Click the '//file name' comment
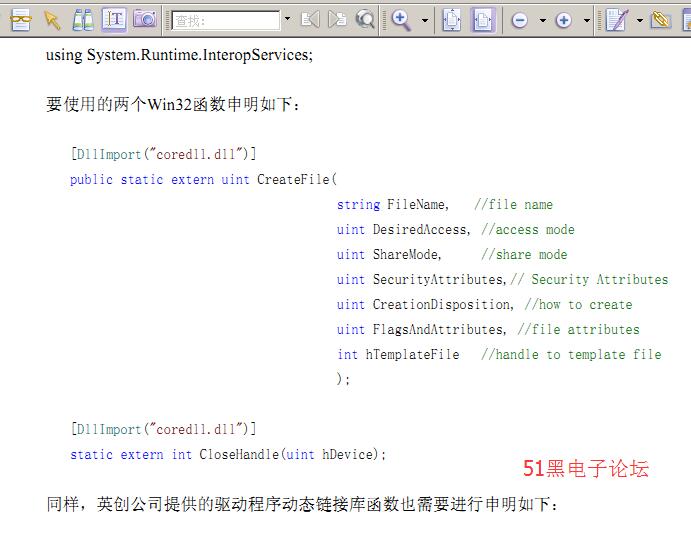The height and width of the screenshot is (543, 691). (x=513, y=205)
